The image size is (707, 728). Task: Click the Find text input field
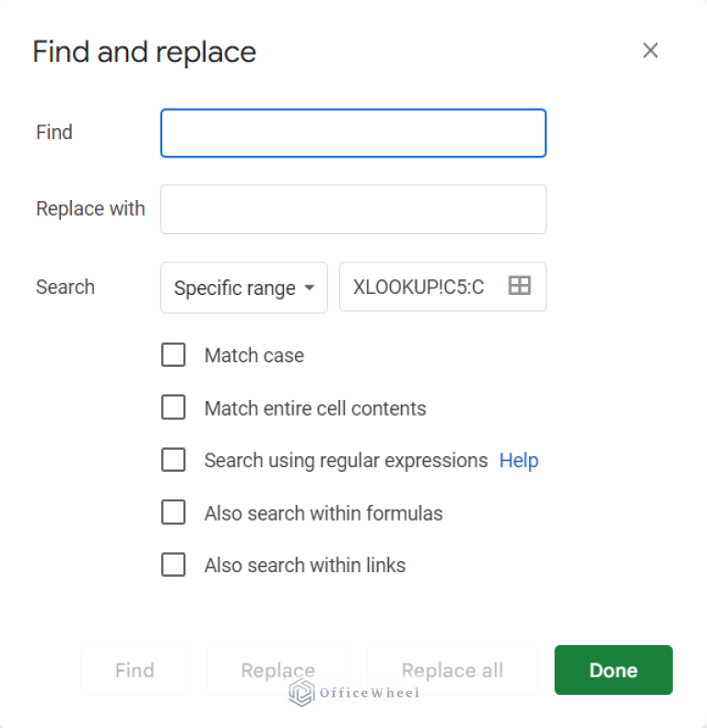(353, 134)
